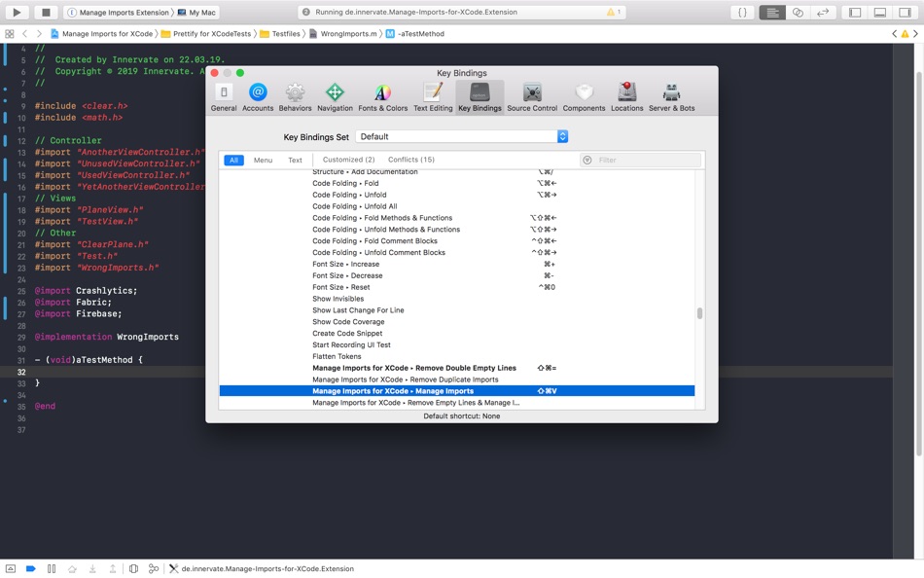Toggle the navigator panel visibility
The width and height of the screenshot is (924, 578).
[x=855, y=12]
